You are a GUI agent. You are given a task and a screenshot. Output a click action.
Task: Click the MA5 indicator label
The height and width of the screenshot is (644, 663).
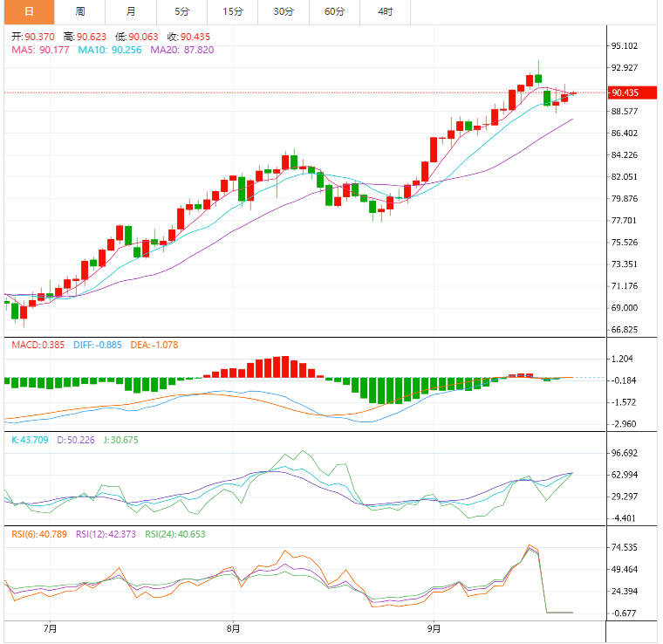(x=40, y=50)
